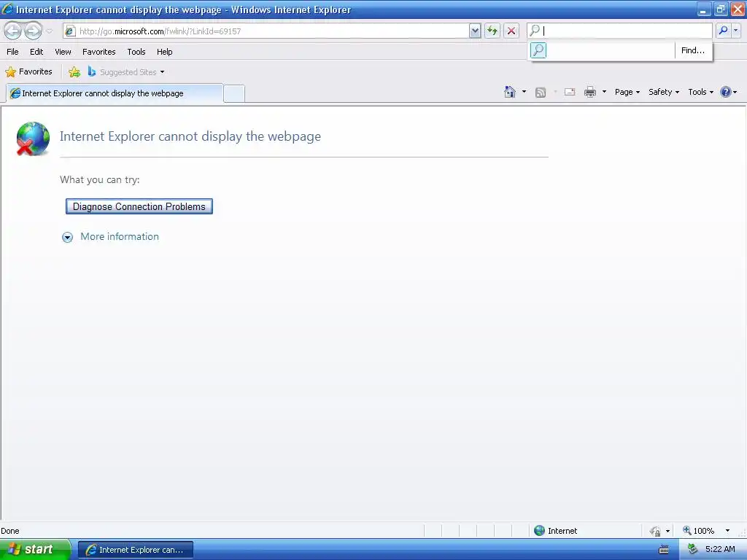Click the Internet Explorer title bar icon

[7, 9]
